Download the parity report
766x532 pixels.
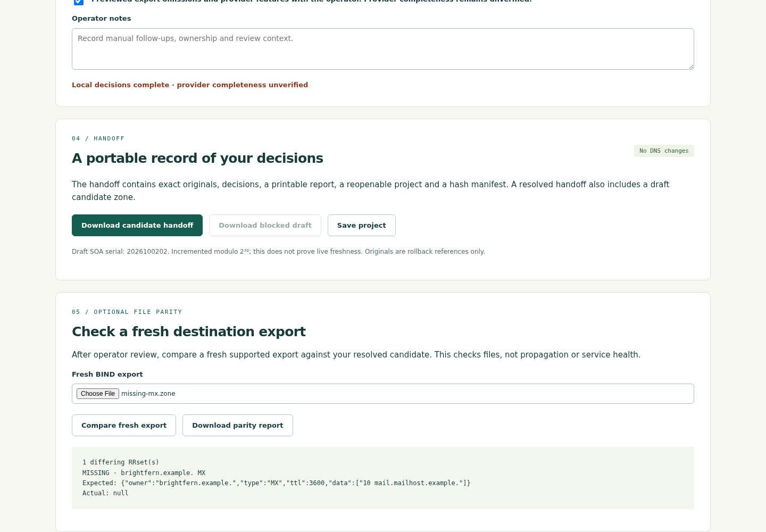(238, 425)
